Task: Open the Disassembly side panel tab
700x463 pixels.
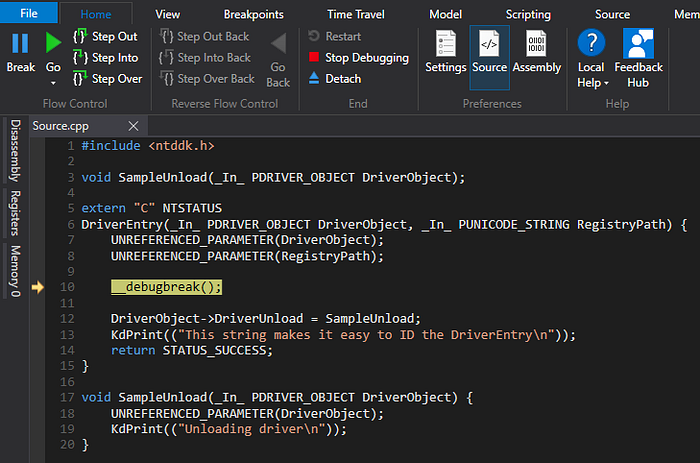Action: point(15,151)
